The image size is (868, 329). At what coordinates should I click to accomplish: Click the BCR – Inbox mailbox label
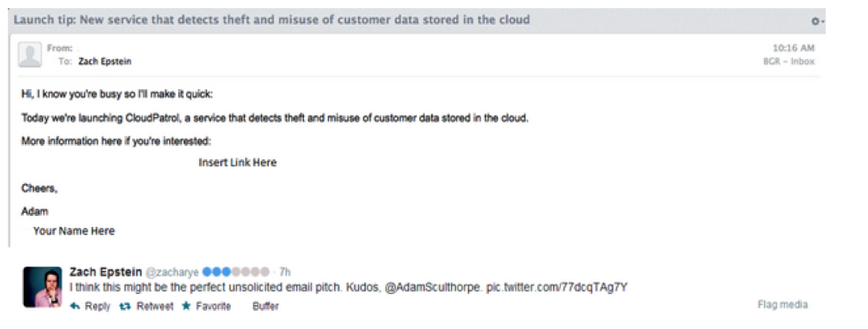[x=789, y=61]
